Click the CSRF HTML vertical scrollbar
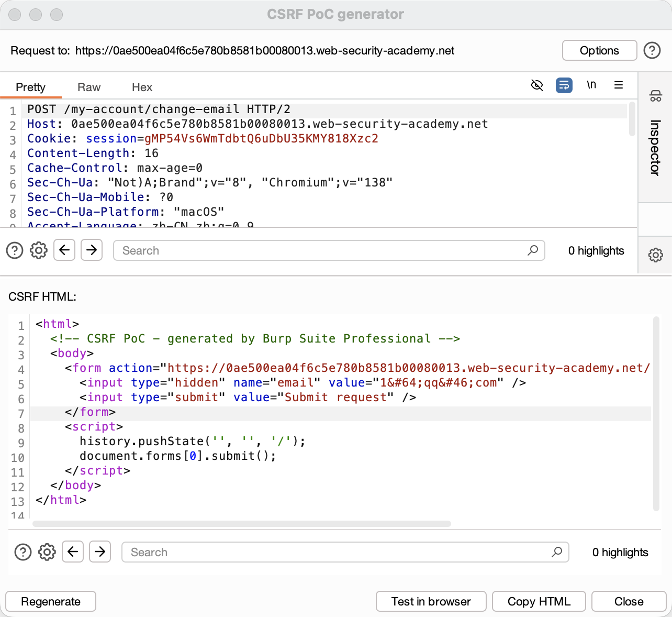 656,414
